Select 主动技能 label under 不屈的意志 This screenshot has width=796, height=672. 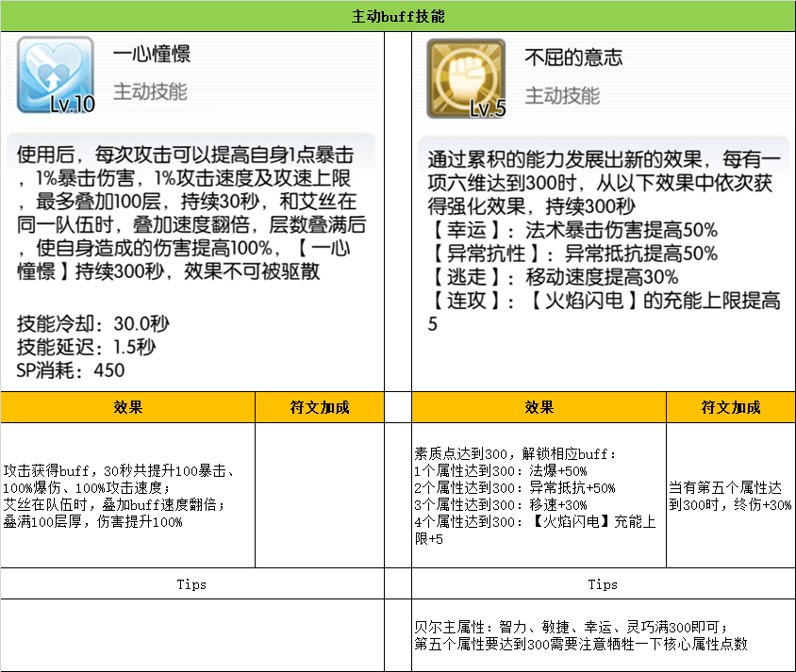click(x=562, y=95)
